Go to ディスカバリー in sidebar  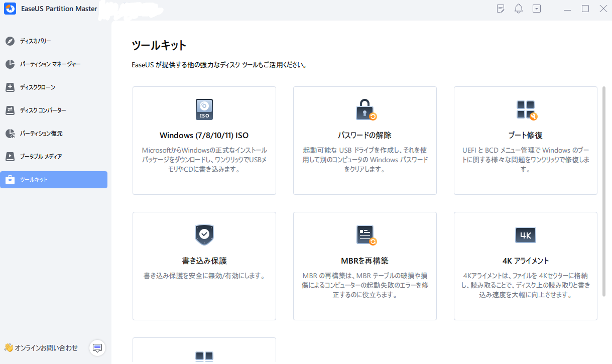click(35, 41)
